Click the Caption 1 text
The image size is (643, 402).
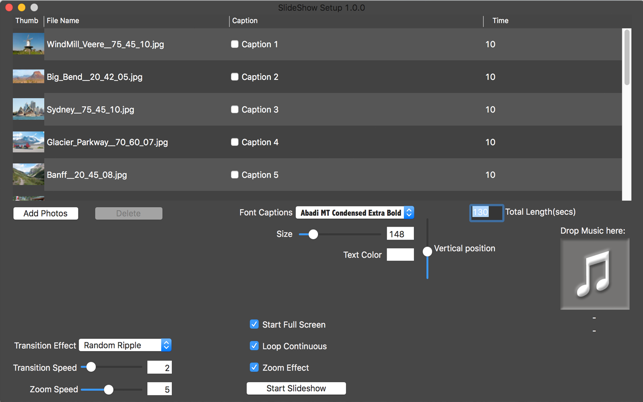pos(260,44)
